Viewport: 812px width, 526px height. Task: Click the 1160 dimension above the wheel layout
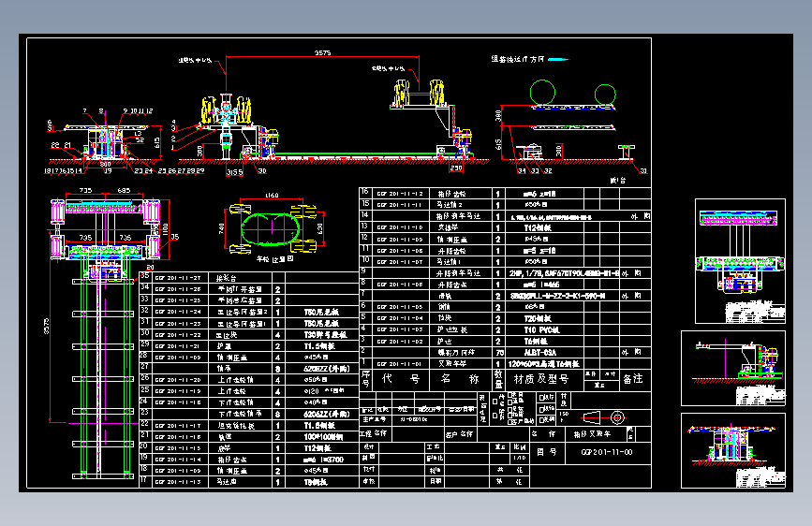tap(272, 196)
